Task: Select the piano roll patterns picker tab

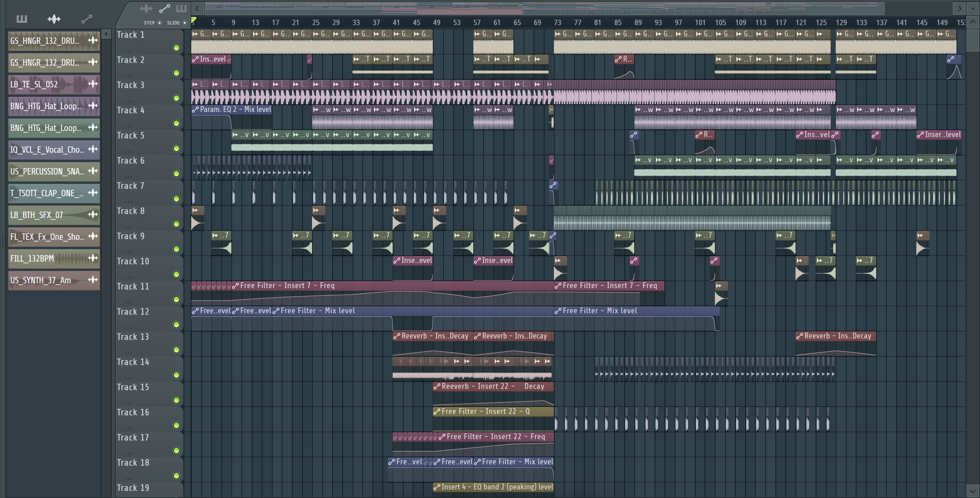Action: (22, 19)
